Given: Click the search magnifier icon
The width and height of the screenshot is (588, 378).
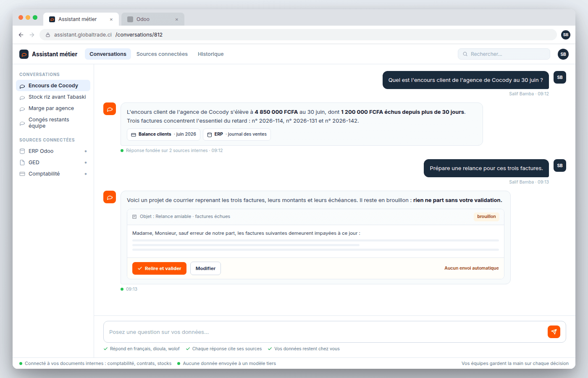Looking at the screenshot, I should 465,54.
